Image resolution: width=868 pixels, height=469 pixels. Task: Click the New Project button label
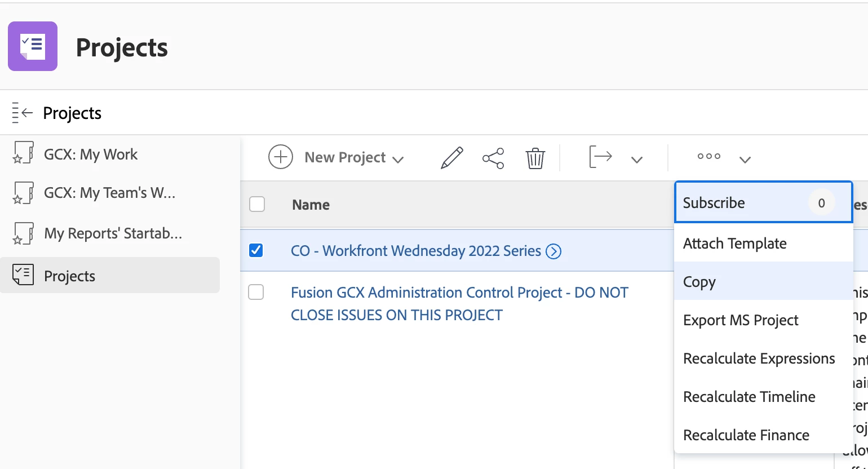pos(345,157)
